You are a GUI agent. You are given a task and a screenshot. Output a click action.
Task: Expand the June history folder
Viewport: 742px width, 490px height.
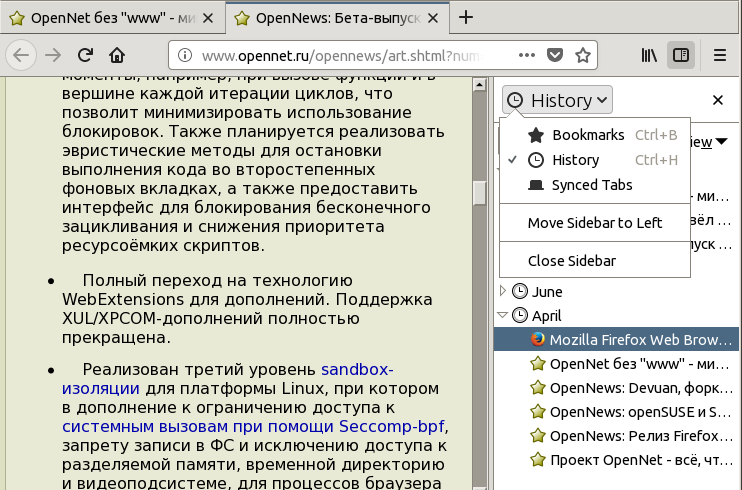coord(504,292)
